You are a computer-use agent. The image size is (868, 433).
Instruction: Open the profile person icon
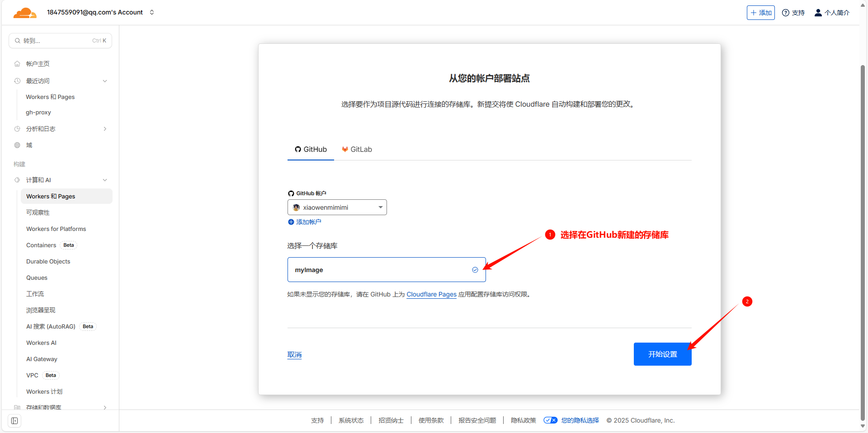point(818,13)
